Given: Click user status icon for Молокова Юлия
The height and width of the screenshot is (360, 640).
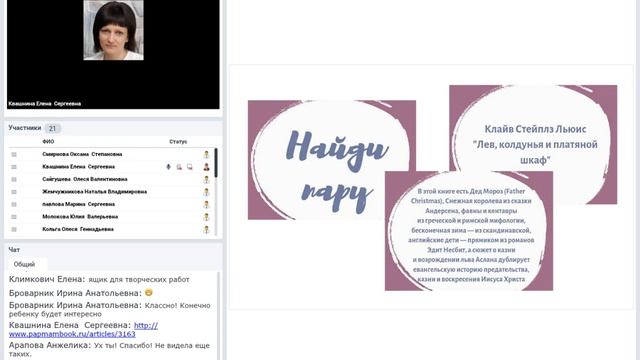Looking at the screenshot, I should click(x=207, y=217).
